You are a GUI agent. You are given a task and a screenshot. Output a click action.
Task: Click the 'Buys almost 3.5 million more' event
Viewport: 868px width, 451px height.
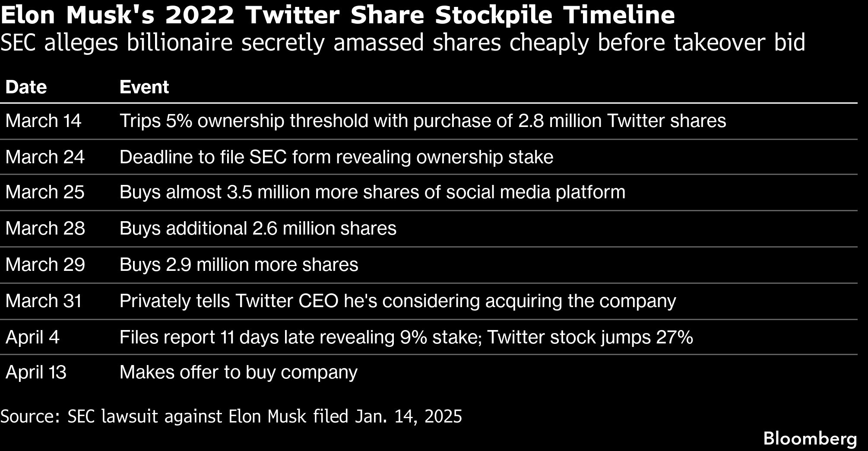(372, 193)
